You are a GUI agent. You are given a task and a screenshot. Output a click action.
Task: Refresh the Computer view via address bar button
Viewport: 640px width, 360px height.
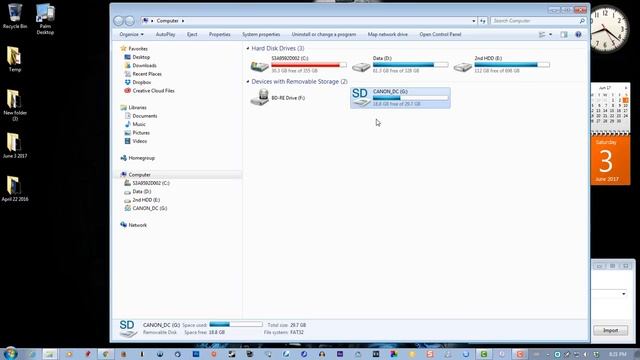[483, 21]
